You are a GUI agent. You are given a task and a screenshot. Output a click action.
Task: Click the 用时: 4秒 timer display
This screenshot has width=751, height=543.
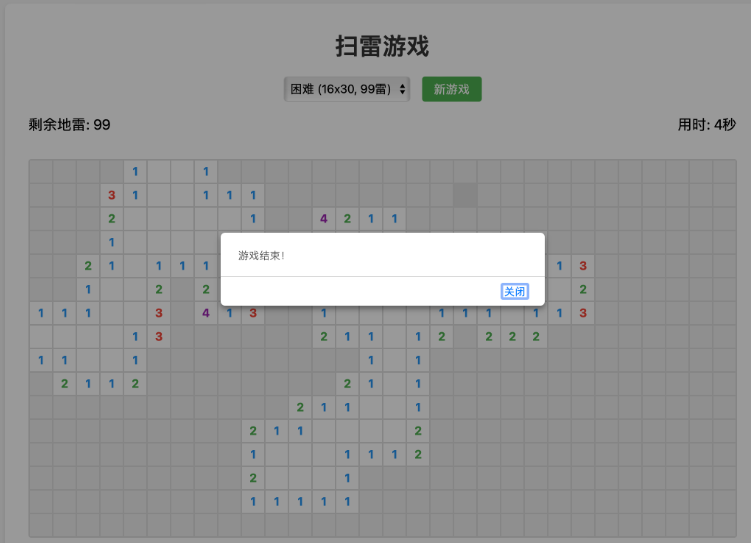tap(706, 125)
